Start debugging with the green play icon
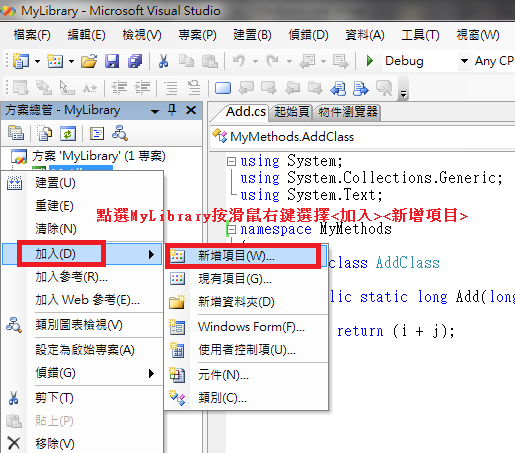The width and height of the screenshot is (515, 453). pyautogui.click(x=369, y=61)
